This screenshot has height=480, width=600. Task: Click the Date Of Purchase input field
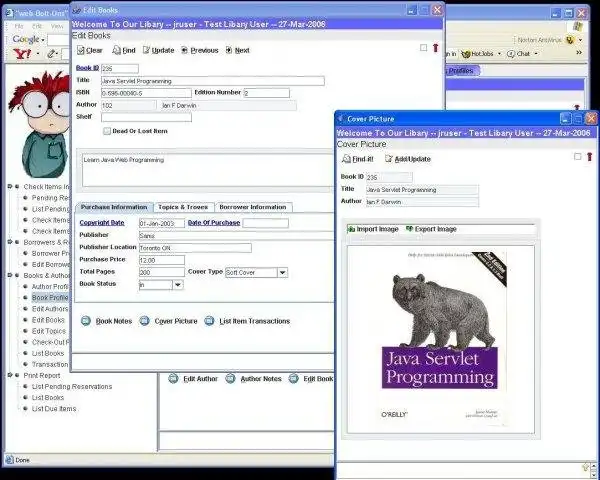click(x=266, y=223)
